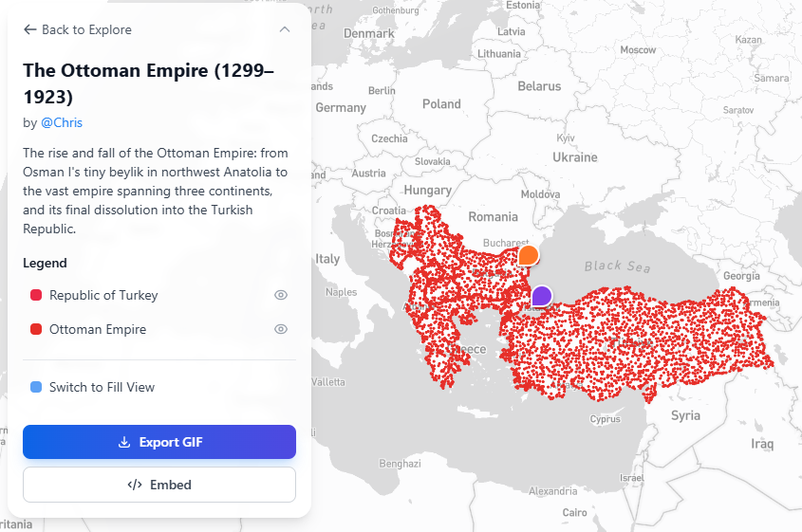Image resolution: width=802 pixels, height=532 pixels.
Task: Click the Syria label on map
Action: click(x=685, y=416)
